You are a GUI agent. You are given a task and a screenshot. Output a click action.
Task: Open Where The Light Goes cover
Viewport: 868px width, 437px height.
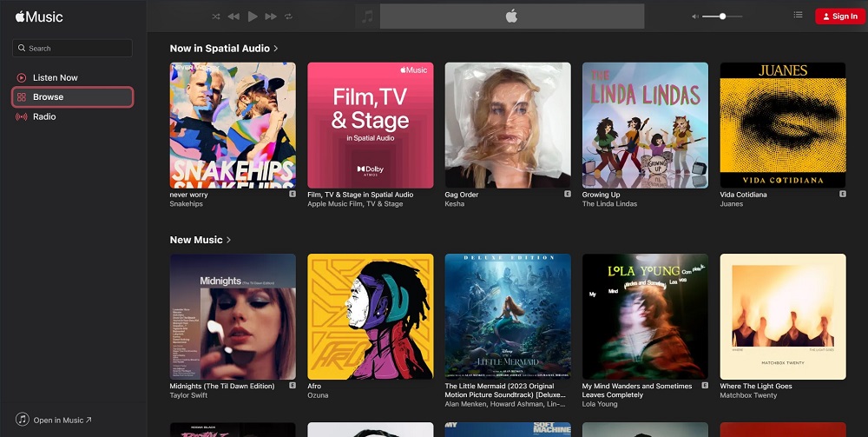(x=783, y=317)
